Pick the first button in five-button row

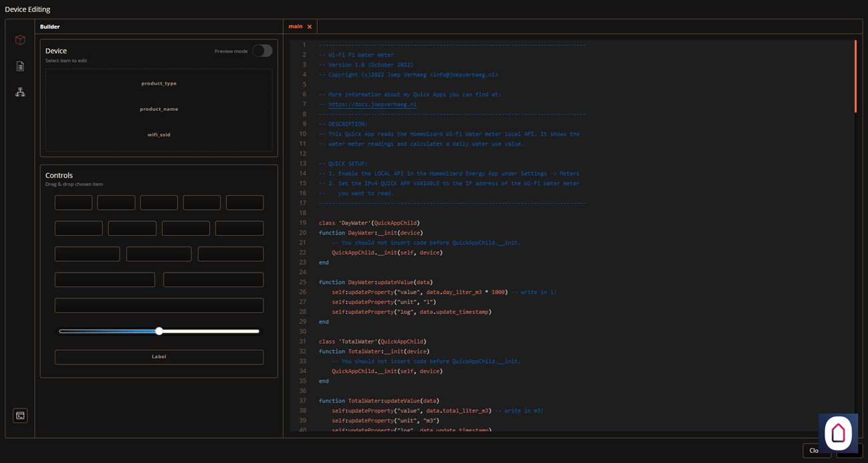tap(73, 202)
